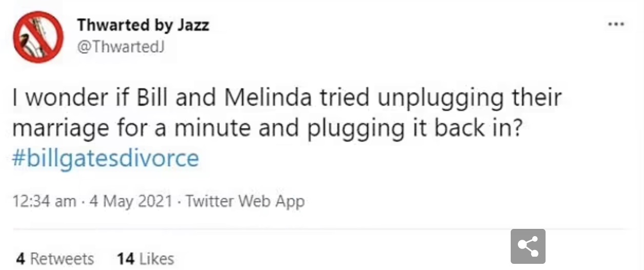644x270 pixels.
Task: Open the #billgatesdivorce hashtag
Action: pyautogui.click(x=105, y=159)
